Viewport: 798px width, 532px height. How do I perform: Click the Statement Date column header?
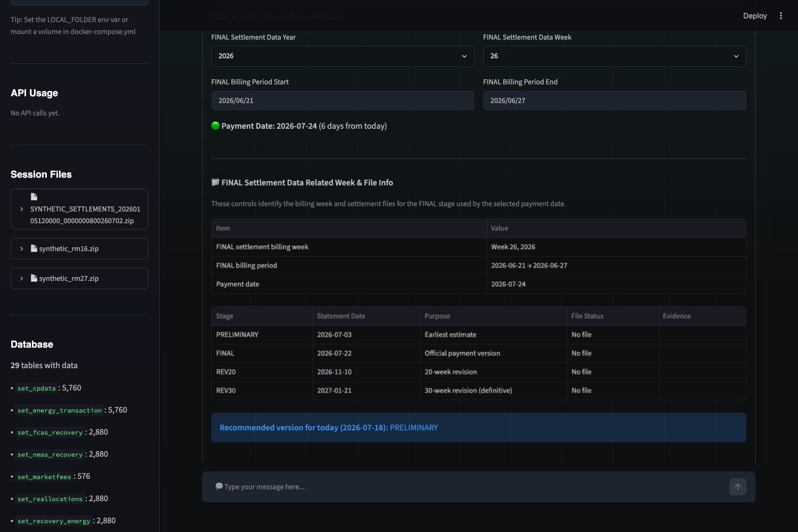pos(367,316)
